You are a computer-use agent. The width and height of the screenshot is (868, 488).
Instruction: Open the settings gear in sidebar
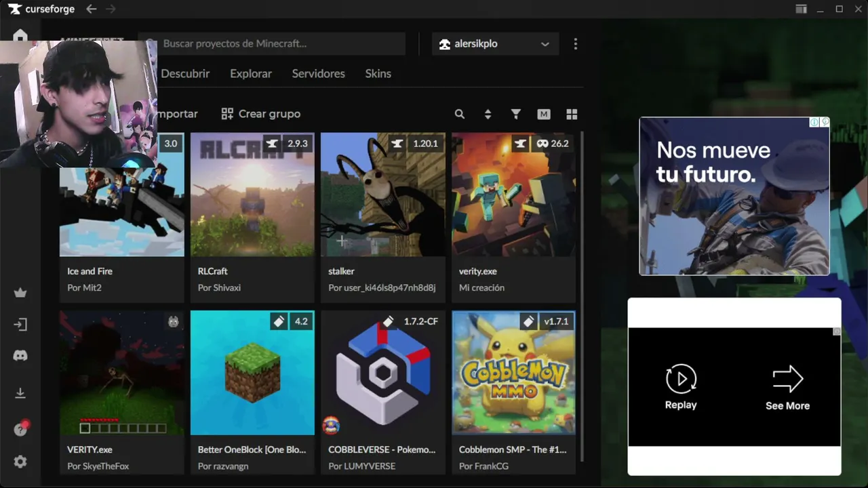coord(20,462)
